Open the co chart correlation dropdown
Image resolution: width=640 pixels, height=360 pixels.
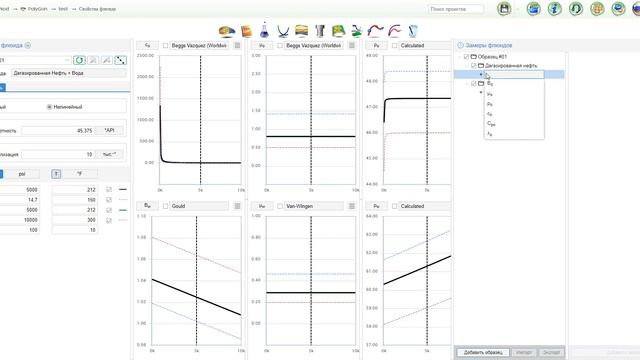pos(199,45)
